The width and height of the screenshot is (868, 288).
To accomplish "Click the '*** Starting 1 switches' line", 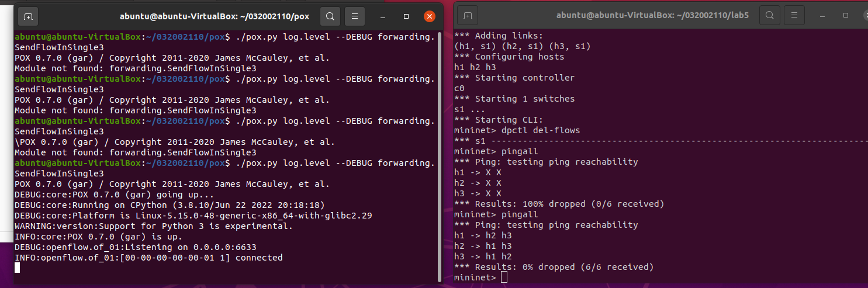I will click(514, 99).
